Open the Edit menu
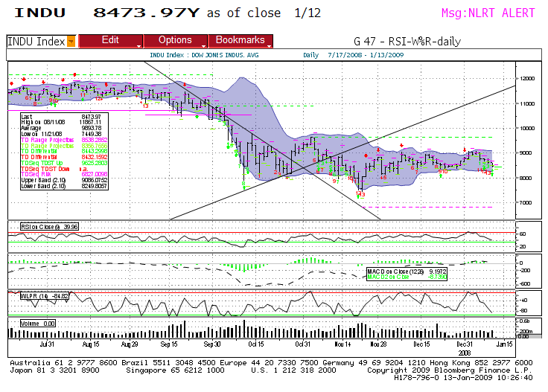 tap(110, 40)
